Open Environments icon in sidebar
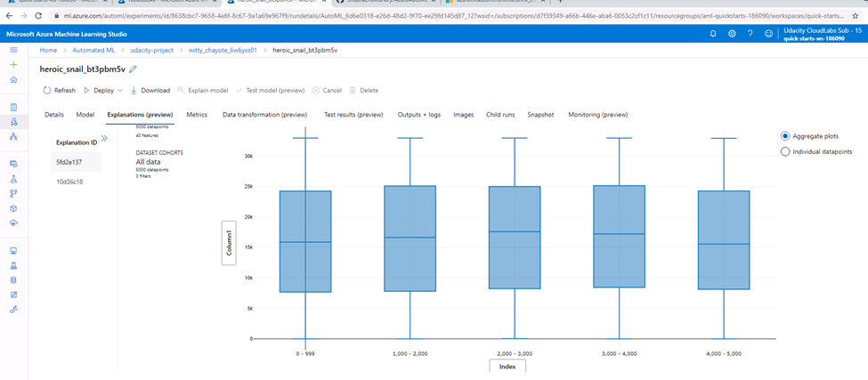 coord(14,265)
